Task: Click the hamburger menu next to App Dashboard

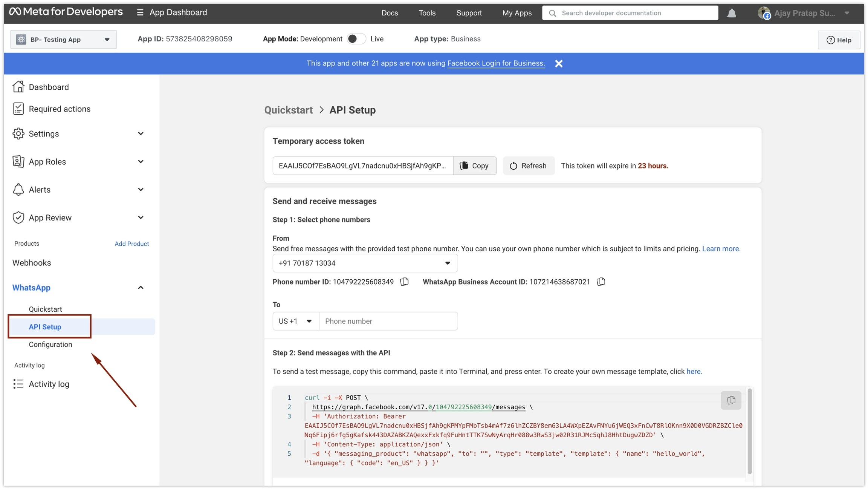Action: click(x=140, y=12)
